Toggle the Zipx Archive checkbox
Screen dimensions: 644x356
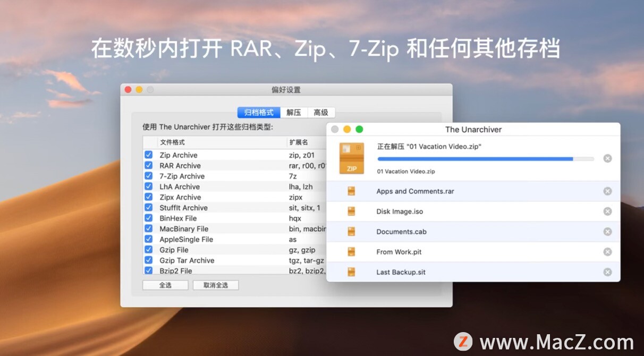pos(149,197)
